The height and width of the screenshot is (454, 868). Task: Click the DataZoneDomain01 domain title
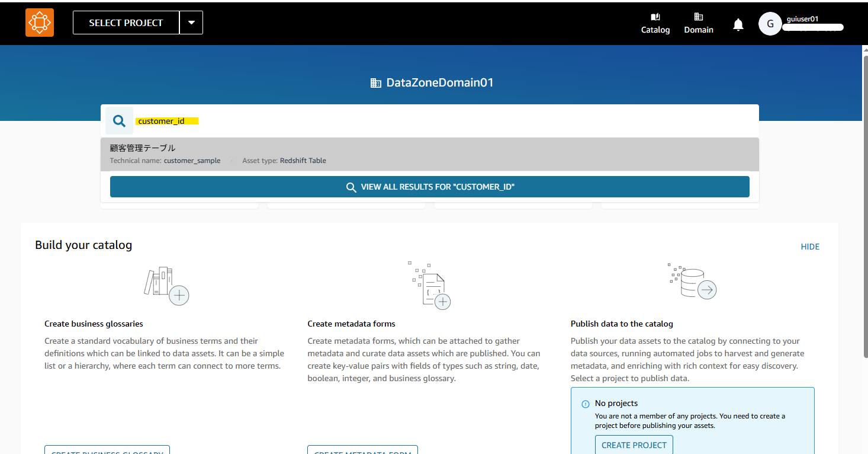click(440, 83)
